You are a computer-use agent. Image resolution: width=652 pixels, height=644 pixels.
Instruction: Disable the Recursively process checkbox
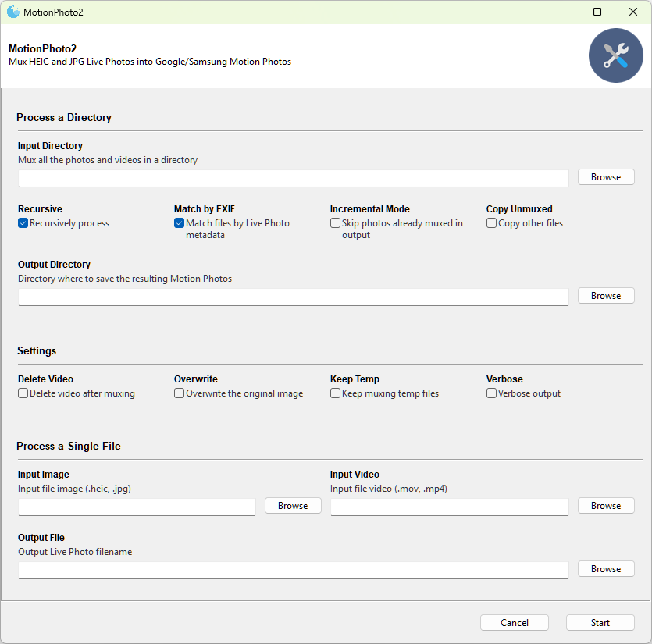(23, 223)
